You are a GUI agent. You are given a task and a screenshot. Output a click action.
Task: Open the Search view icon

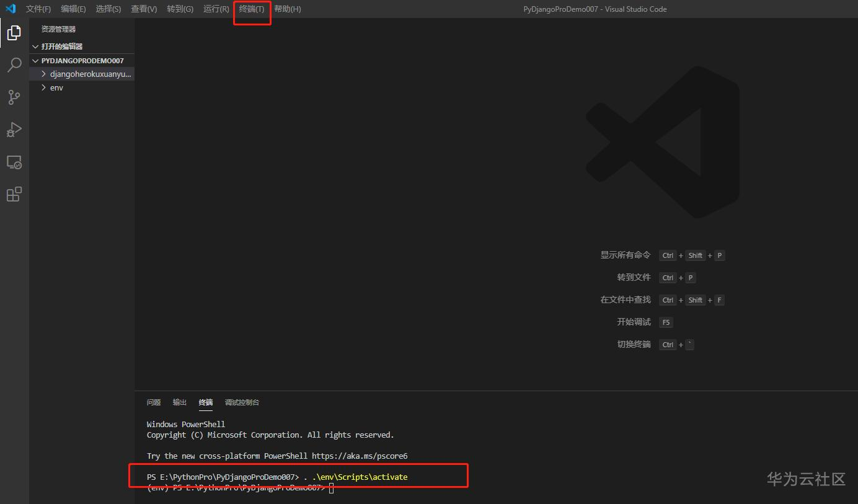point(14,65)
